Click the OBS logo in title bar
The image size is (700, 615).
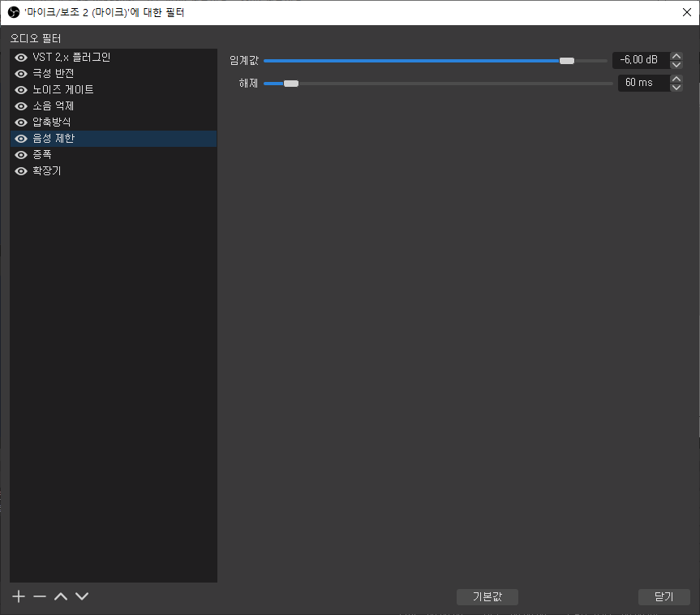point(14,12)
